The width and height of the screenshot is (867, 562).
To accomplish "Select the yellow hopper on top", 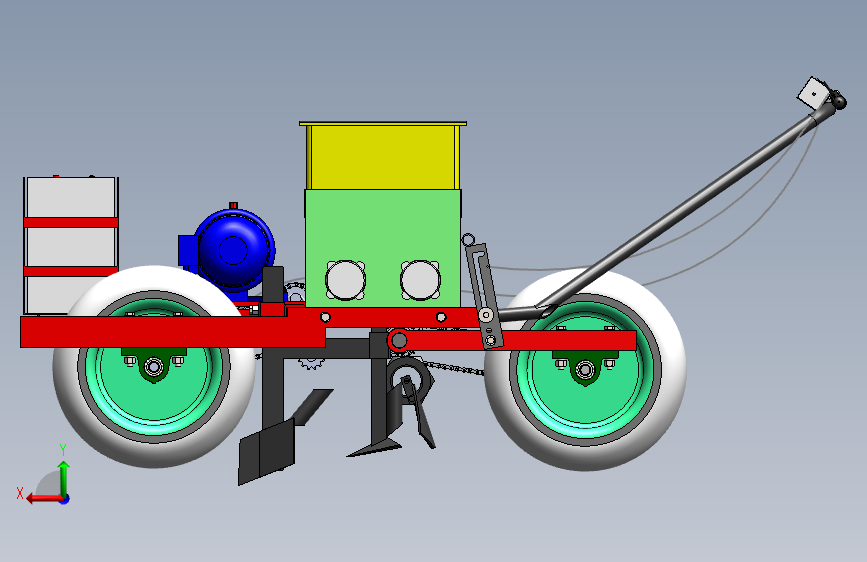I will pyautogui.click(x=383, y=156).
